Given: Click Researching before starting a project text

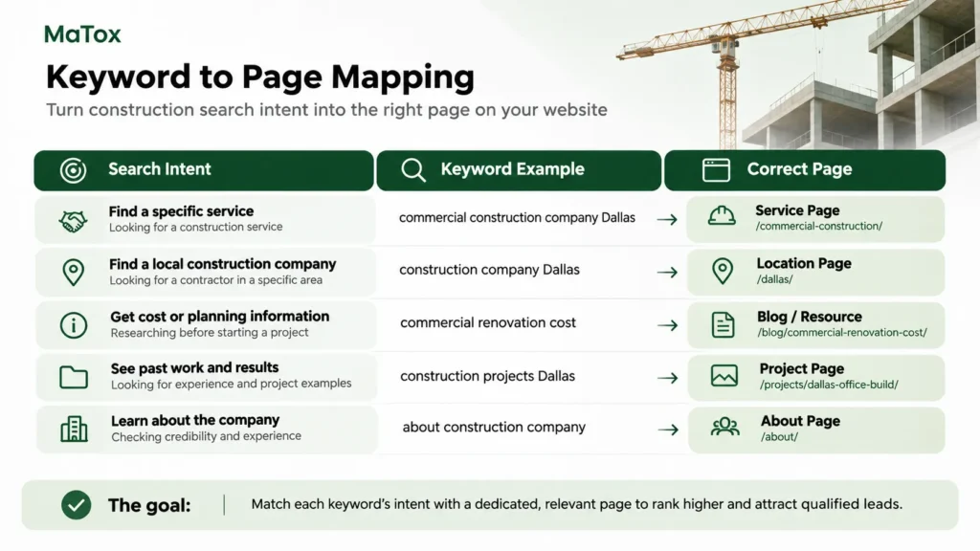Looking at the screenshot, I should [x=210, y=332].
